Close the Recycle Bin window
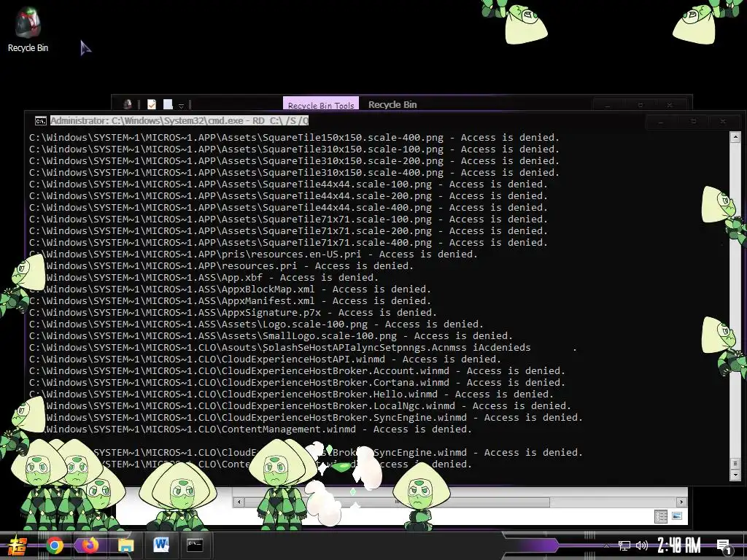Screen dimensions: 747x560 [670, 105]
